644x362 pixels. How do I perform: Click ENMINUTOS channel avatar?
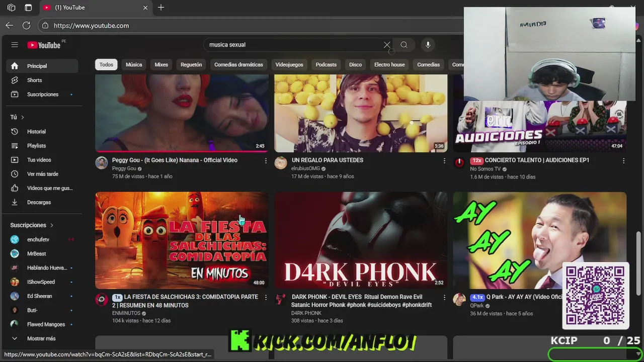[x=102, y=299]
